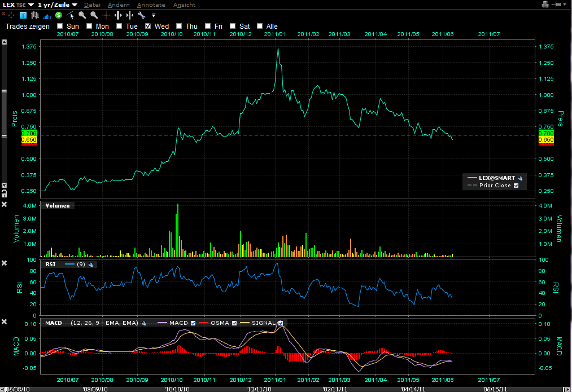Close the Volumen panel
Screen dimensions: 572x392
(x=5, y=204)
